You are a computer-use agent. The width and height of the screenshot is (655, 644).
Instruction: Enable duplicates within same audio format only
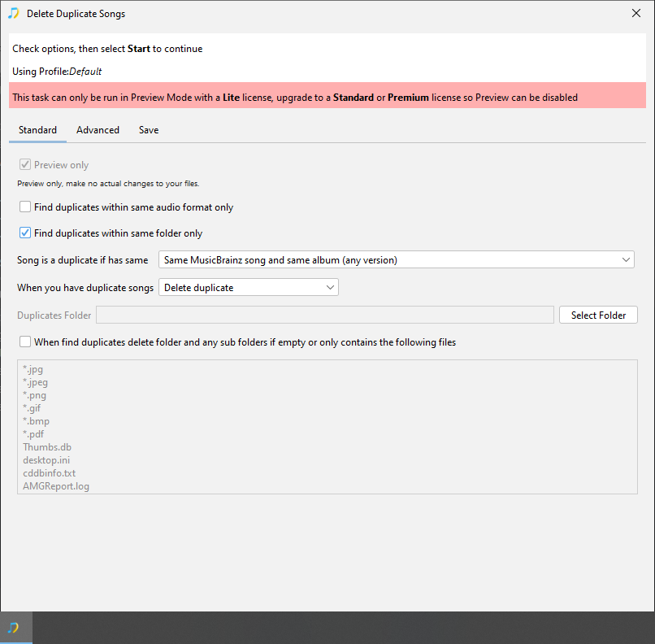[25, 207]
